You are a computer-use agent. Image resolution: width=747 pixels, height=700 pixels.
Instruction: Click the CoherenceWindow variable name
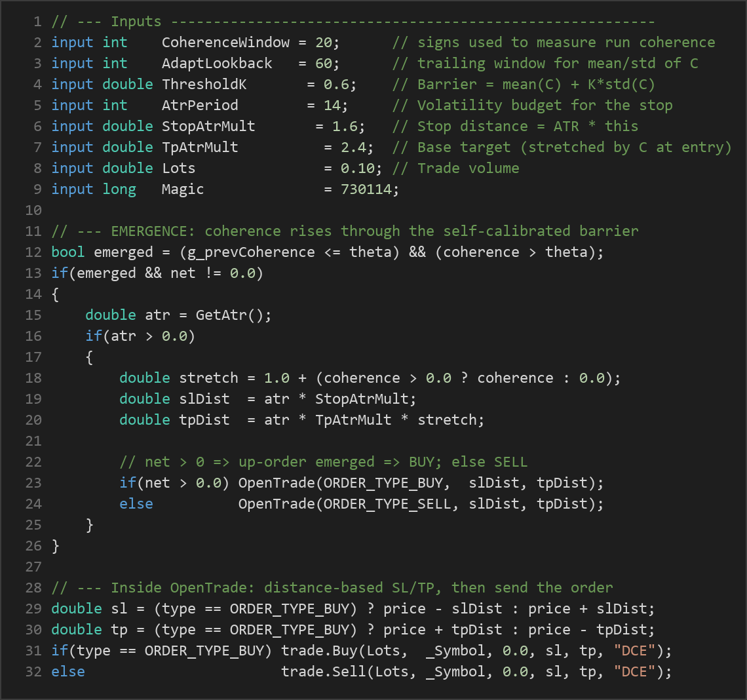point(225,43)
